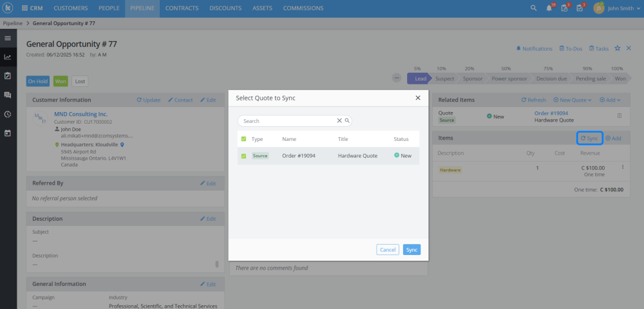644x309 pixels.
Task: Select the Pending sale pipeline stage
Action: [591, 79]
